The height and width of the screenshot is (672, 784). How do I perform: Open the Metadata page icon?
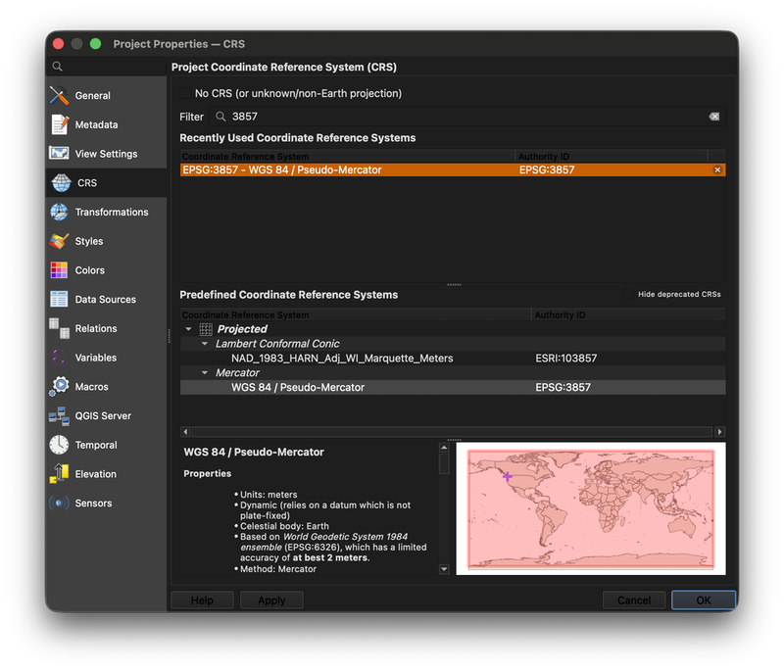59,124
